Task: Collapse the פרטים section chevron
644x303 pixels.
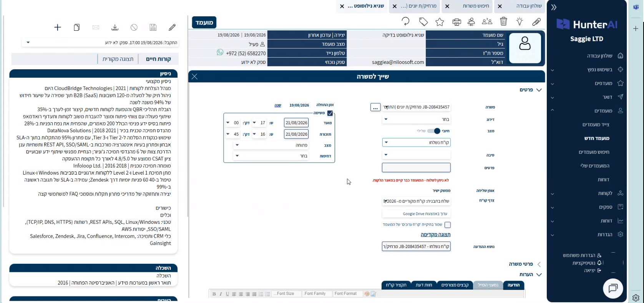Action: click(x=539, y=90)
